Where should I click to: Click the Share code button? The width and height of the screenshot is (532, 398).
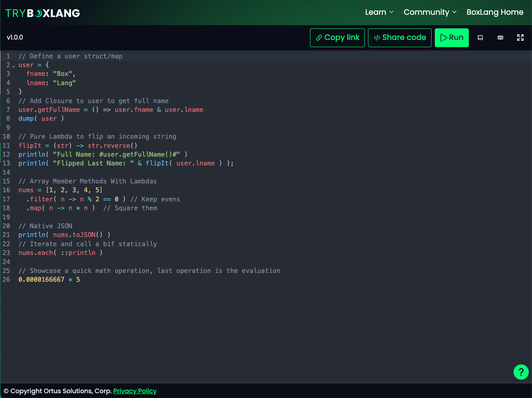click(x=400, y=37)
